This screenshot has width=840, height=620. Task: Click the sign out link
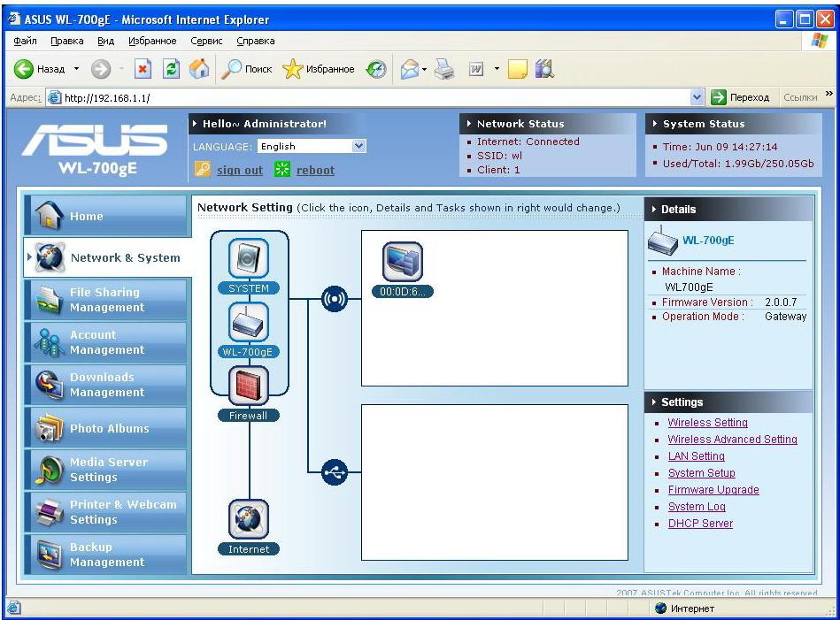click(240, 171)
